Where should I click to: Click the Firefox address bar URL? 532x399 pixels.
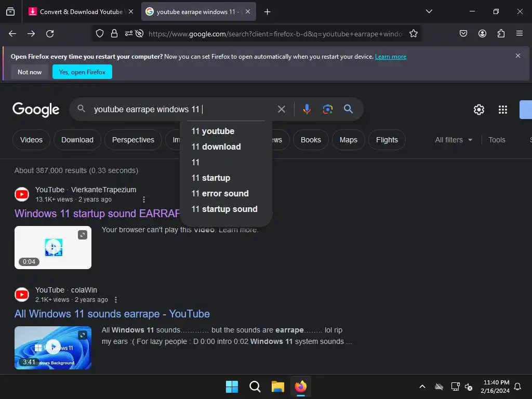point(275,34)
